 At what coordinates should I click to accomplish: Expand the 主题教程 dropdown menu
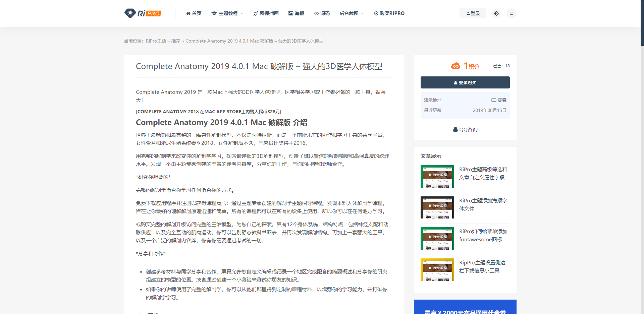pyautogui.click(x=227, y=13)
